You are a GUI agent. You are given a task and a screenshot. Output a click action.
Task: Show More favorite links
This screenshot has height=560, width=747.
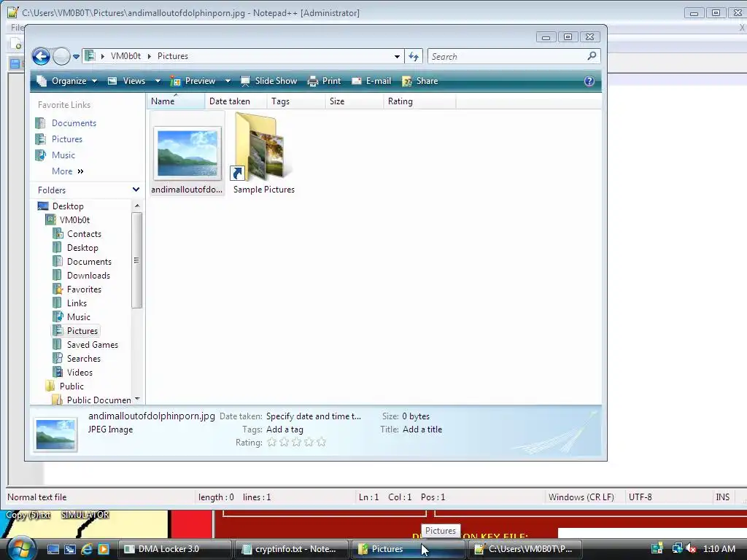click(68, 171)
